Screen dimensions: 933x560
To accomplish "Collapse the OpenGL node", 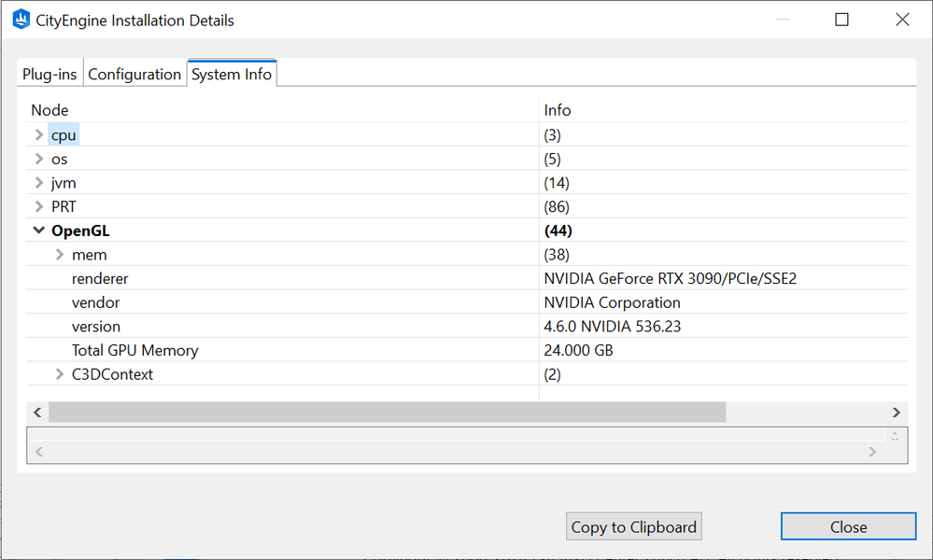I will [x=38, y=231].
